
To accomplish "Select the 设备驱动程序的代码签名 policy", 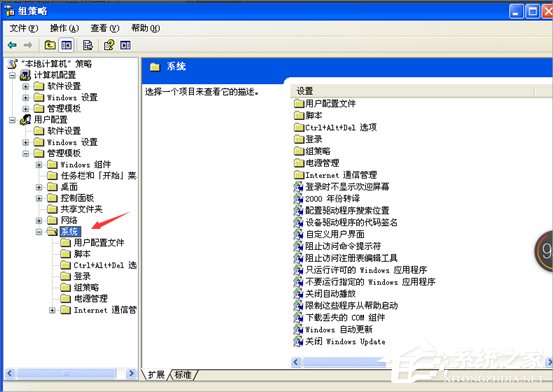I will (x=345, y=222).
